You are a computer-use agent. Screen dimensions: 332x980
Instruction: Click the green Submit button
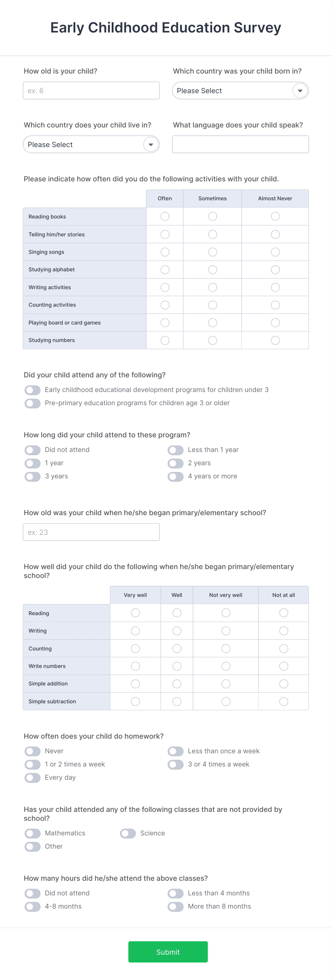point(168,952)
